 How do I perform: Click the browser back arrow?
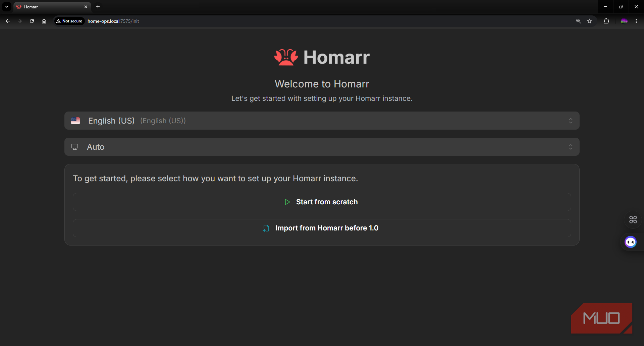[8, 21]
